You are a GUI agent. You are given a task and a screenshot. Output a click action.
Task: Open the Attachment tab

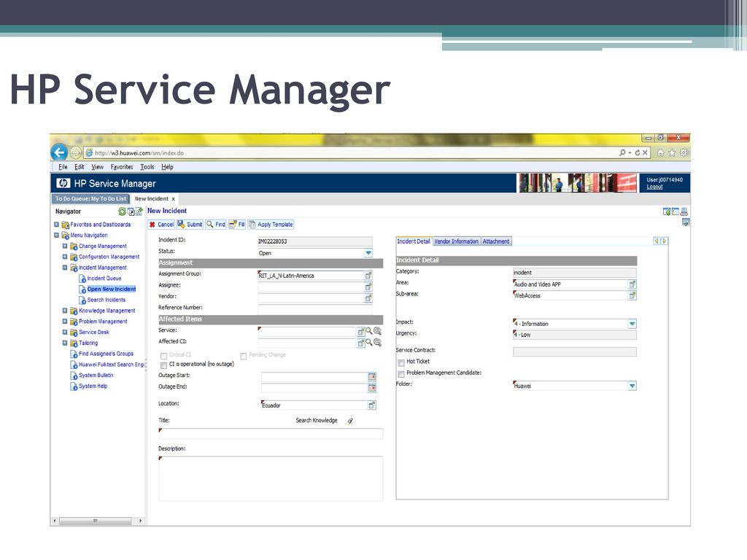(496, 241)
